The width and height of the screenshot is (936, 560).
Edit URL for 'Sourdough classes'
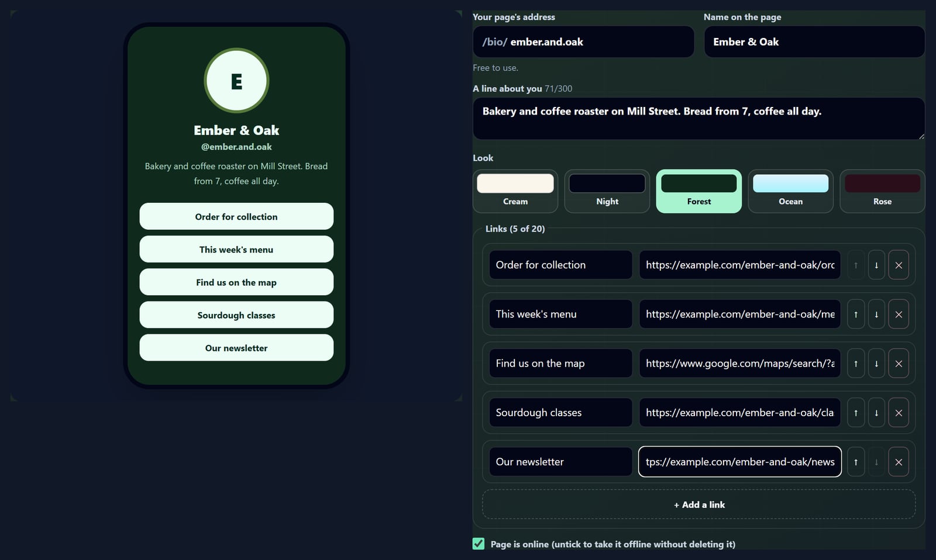point(740,412)
